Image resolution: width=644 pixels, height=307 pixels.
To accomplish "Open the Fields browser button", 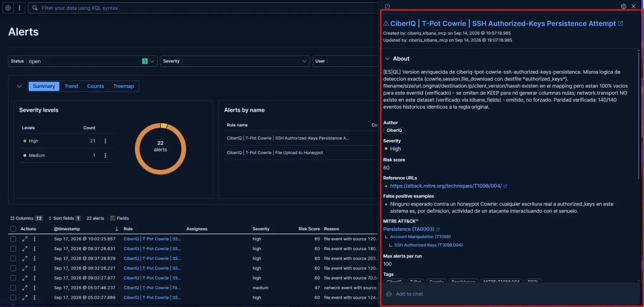I will click(x=120, y=218).
